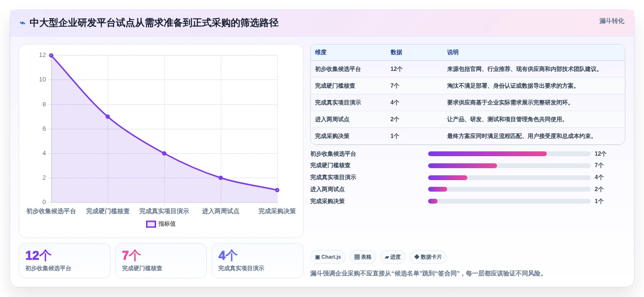This screenshot has height=297, width=644.
Task: Open the 12个 初步收集候选平台 data card
Action: point(65,261)
